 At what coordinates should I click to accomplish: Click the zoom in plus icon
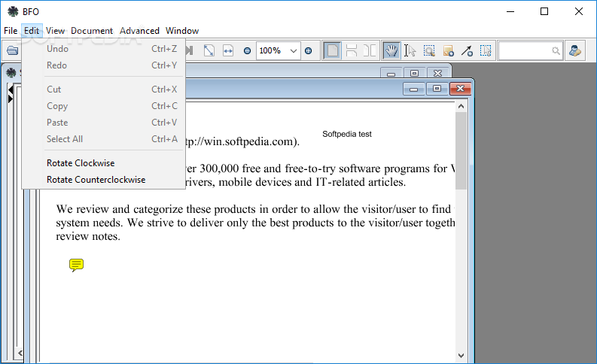tap(309, 50)
